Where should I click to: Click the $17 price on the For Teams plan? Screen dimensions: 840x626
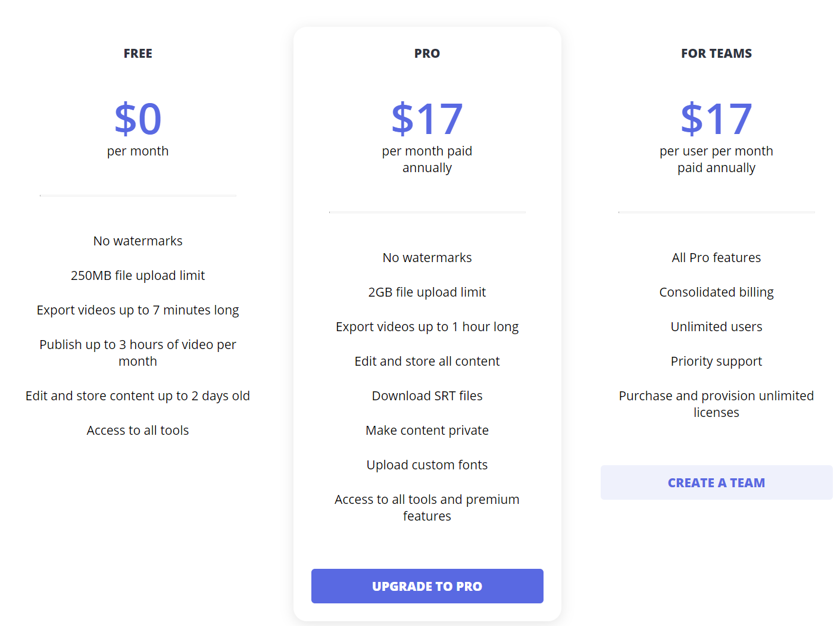[716, 119]
